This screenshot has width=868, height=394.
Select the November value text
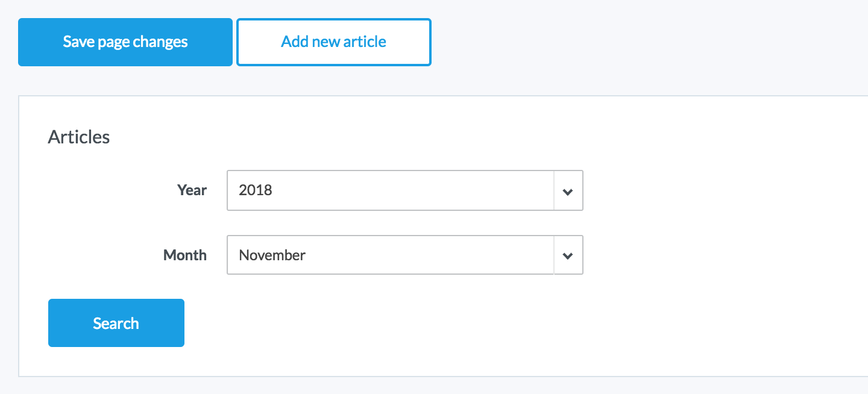click(272, 255)
